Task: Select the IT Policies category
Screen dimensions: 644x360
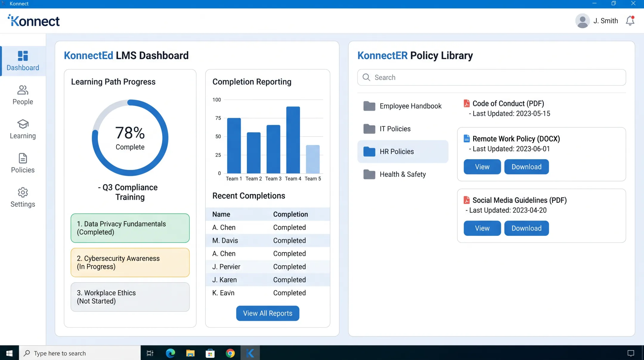Action: click(x=403, y=129)
